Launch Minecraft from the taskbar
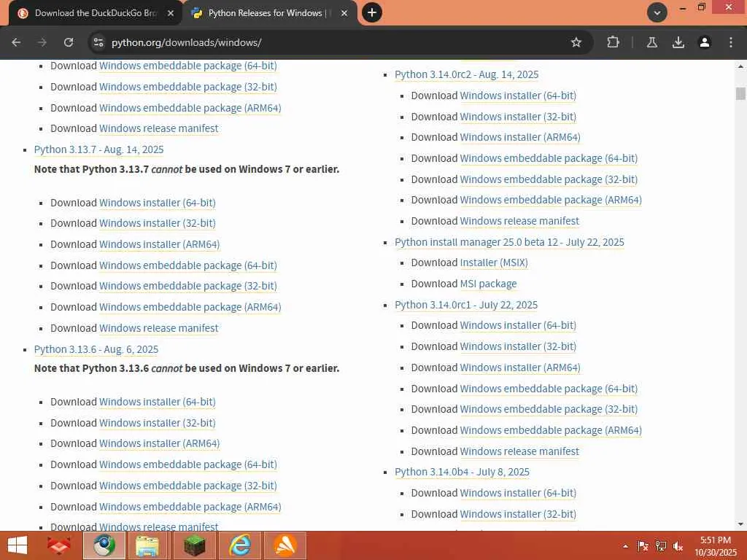The width and height of the screenshot is (747, 560). (x=194, y=545)
